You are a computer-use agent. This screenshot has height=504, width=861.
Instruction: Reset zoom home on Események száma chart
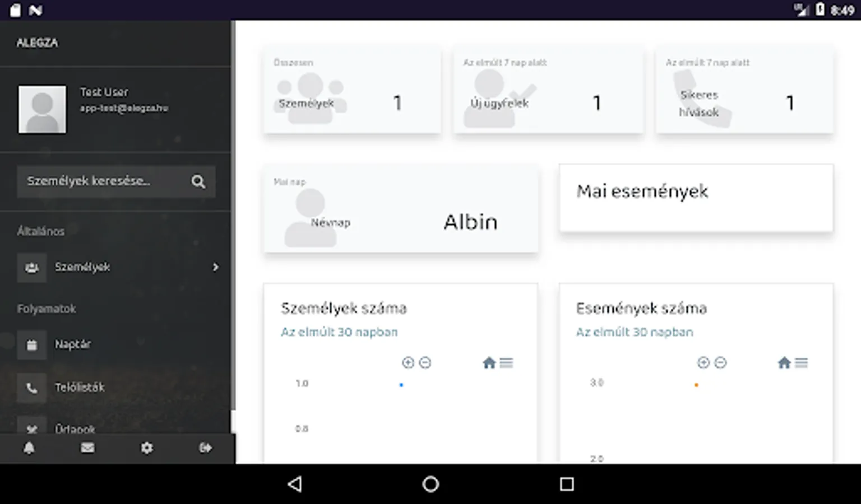pos(784,363)
